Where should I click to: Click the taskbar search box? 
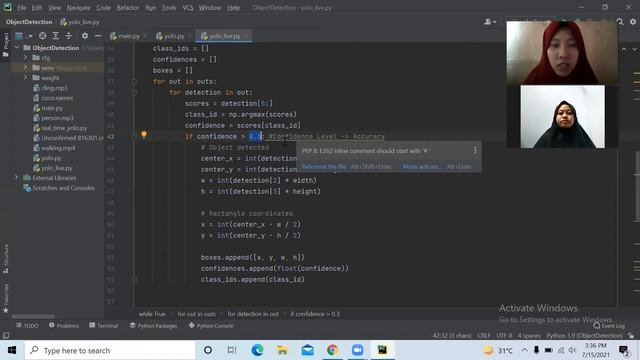110,350
